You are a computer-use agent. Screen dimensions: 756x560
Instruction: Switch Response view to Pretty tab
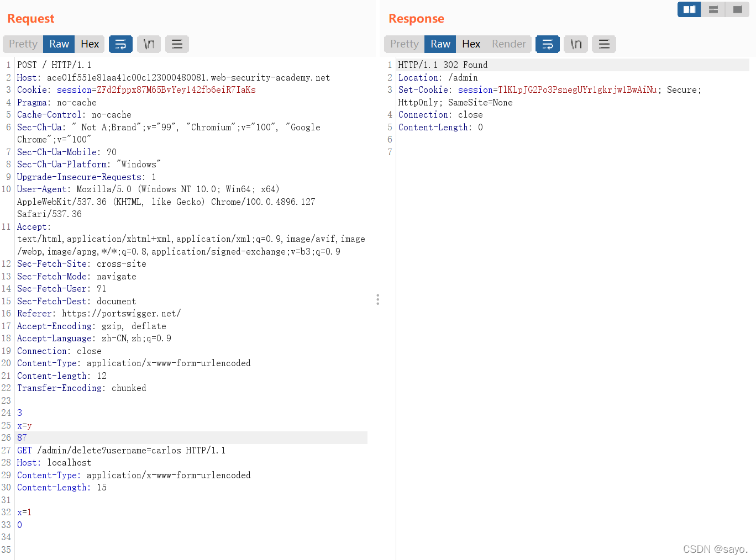click(405, 44)
